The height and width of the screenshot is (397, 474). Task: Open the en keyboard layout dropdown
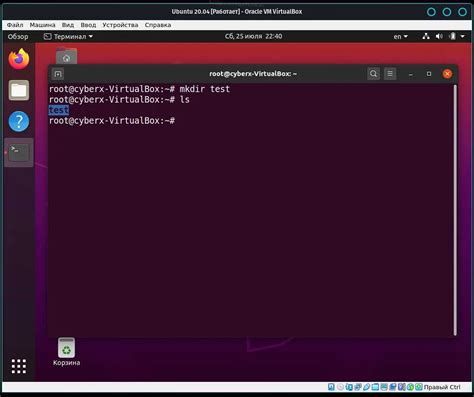(x=400, y=36)
